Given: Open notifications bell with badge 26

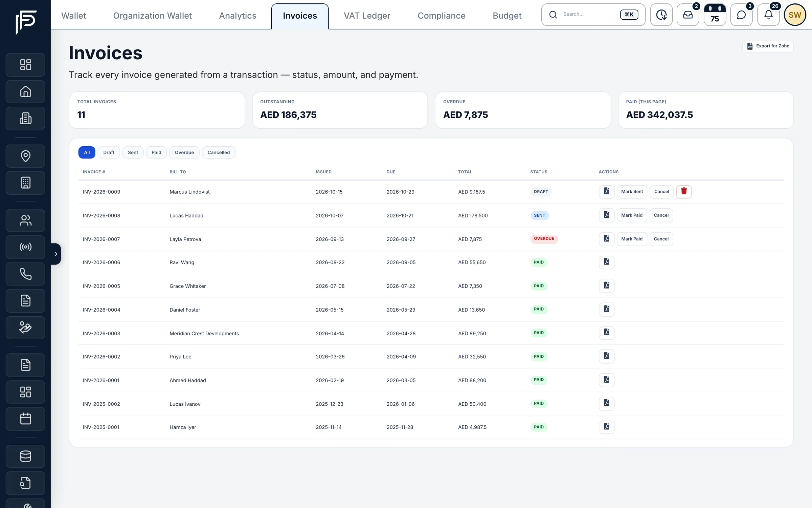Looking at the screenshot, I should (768, 15).
